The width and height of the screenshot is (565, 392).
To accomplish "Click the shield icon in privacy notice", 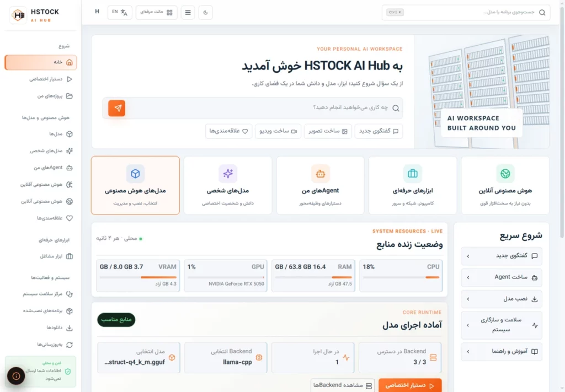I will [x=68, y=372].
